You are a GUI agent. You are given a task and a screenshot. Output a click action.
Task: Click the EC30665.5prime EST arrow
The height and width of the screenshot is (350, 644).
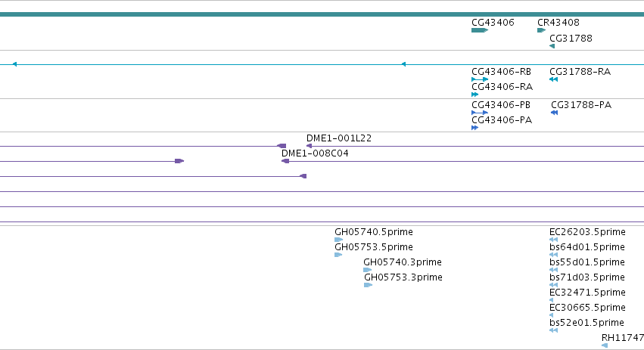(551, 315)
